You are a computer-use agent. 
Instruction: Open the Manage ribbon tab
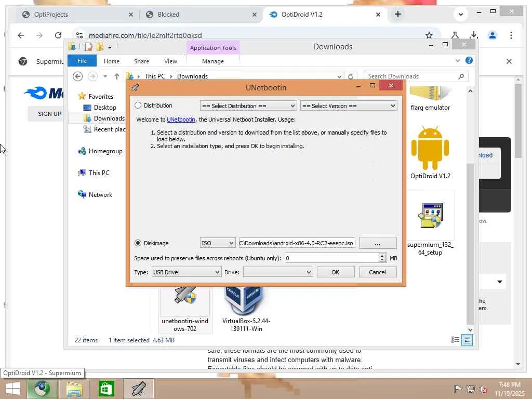[212, 61]
